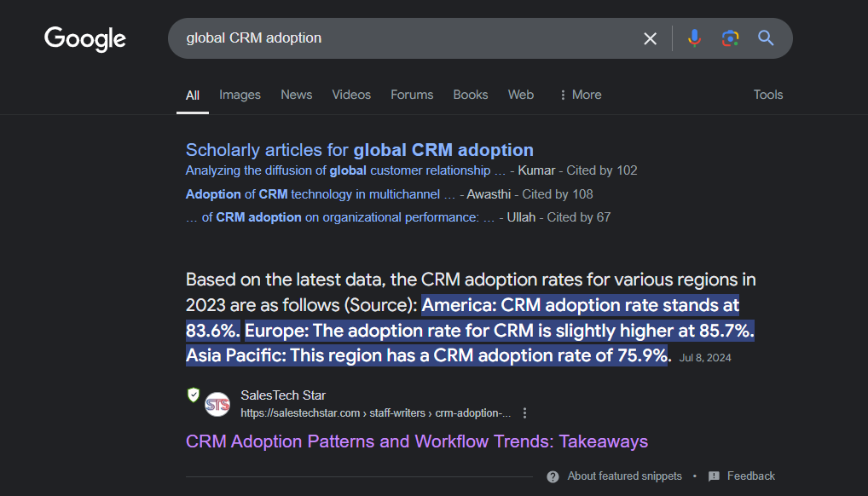Switch to the Web tab
Image resolution: width=868 pixels, height=496 pixels.
(x=521, y=95)
